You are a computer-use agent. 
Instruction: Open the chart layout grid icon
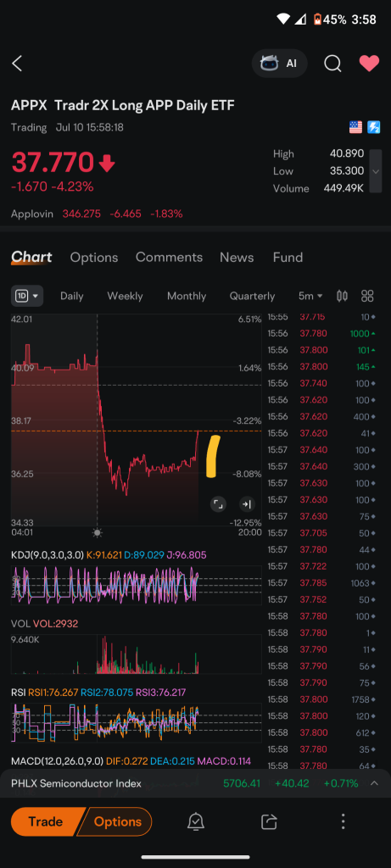[368, 296]
